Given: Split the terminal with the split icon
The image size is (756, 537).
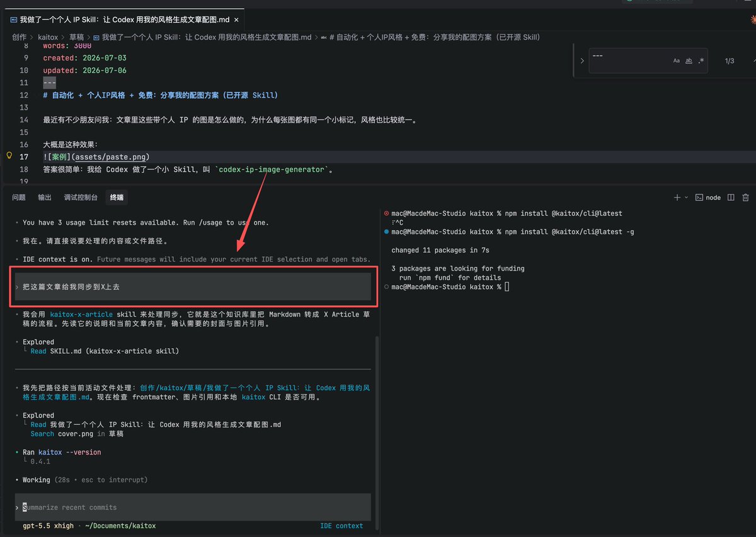Looking at the screenshot, I should pos(731,198).
